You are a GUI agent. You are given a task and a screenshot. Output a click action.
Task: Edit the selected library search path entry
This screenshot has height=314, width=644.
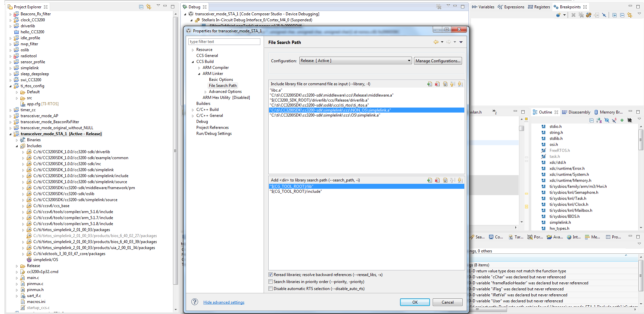click(445, 180)
